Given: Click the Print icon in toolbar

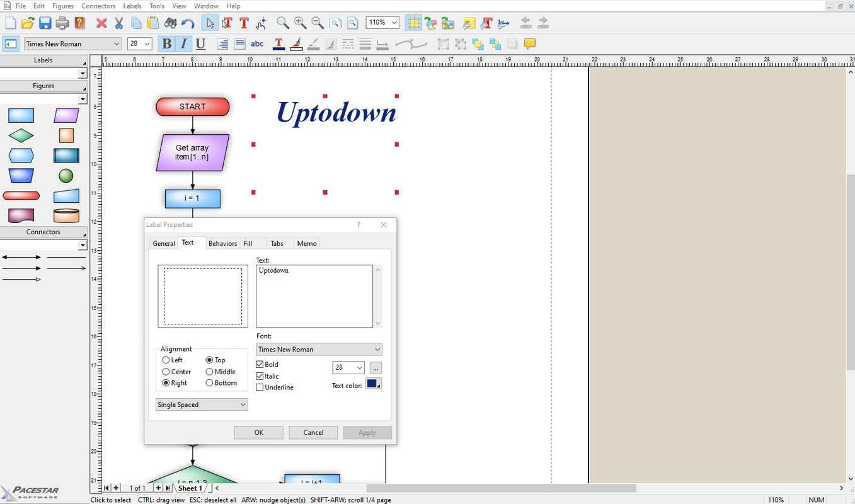Looking at the screenshot, I should pos(62,23).
